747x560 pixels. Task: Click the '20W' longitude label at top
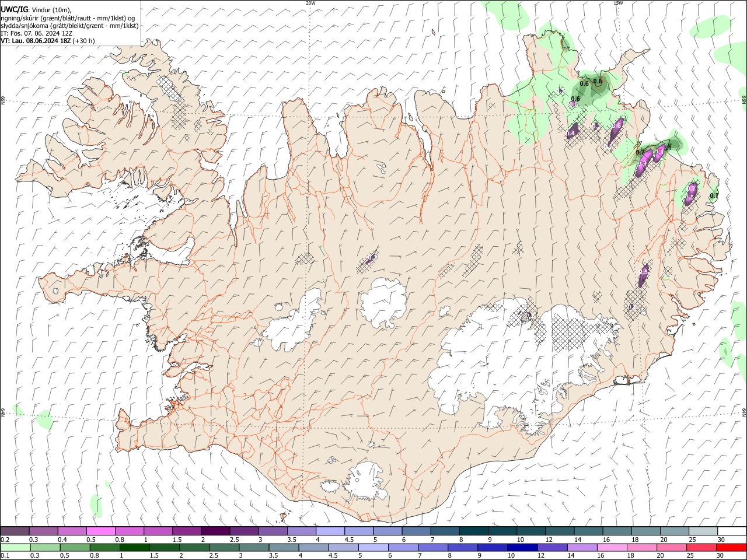click(x=310, y=3)
